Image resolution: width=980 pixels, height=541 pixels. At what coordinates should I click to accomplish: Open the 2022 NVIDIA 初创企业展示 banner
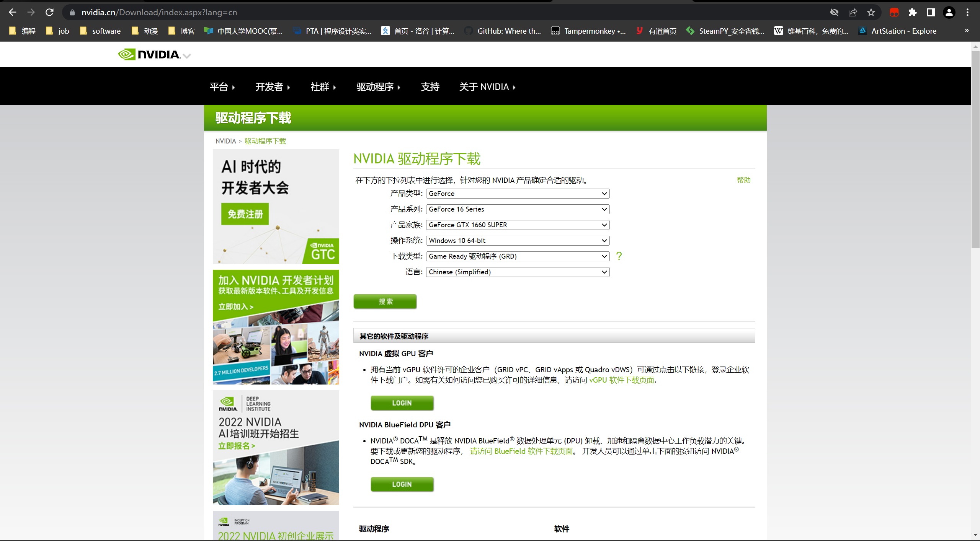[x=276, y=526]
